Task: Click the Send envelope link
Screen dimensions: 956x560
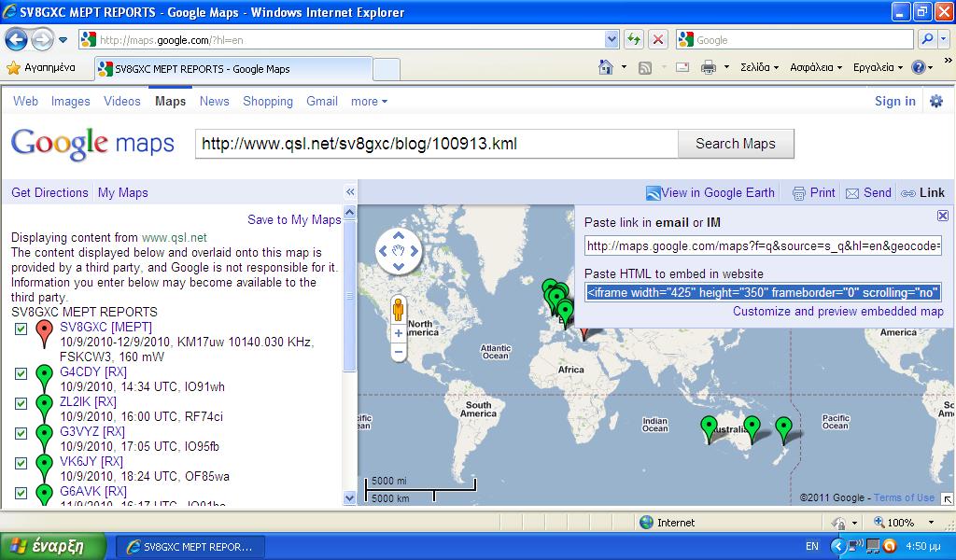Action: (x=869, y=192)
